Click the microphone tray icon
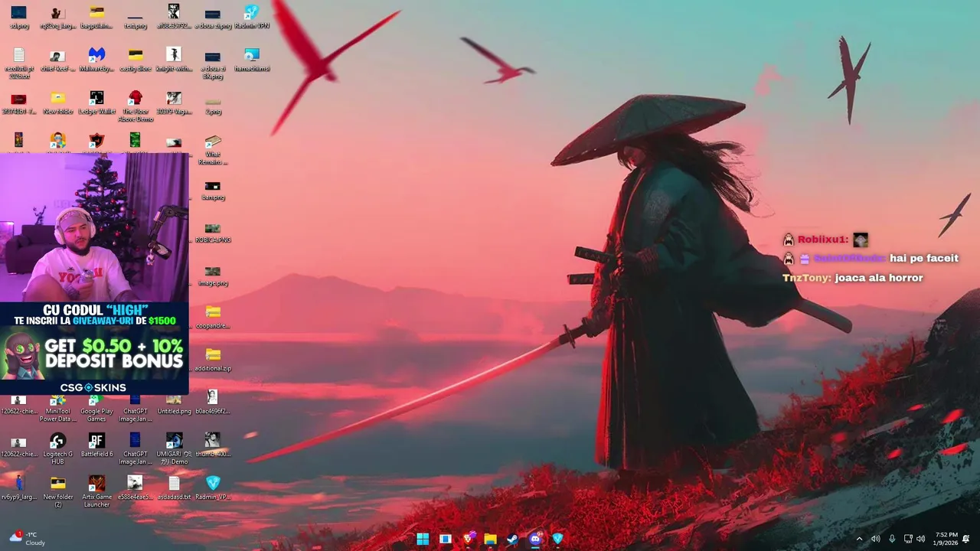This screenshot has width=980, height=551. tap(892, 539)
